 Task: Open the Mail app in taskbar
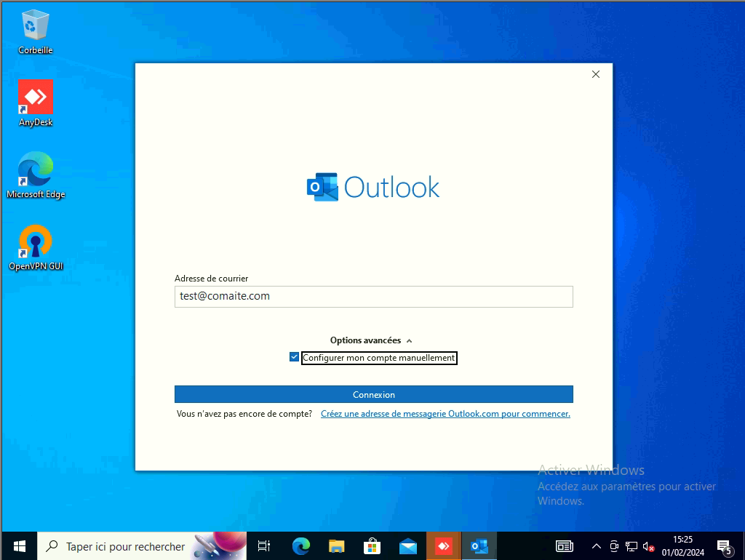[408, 546]
